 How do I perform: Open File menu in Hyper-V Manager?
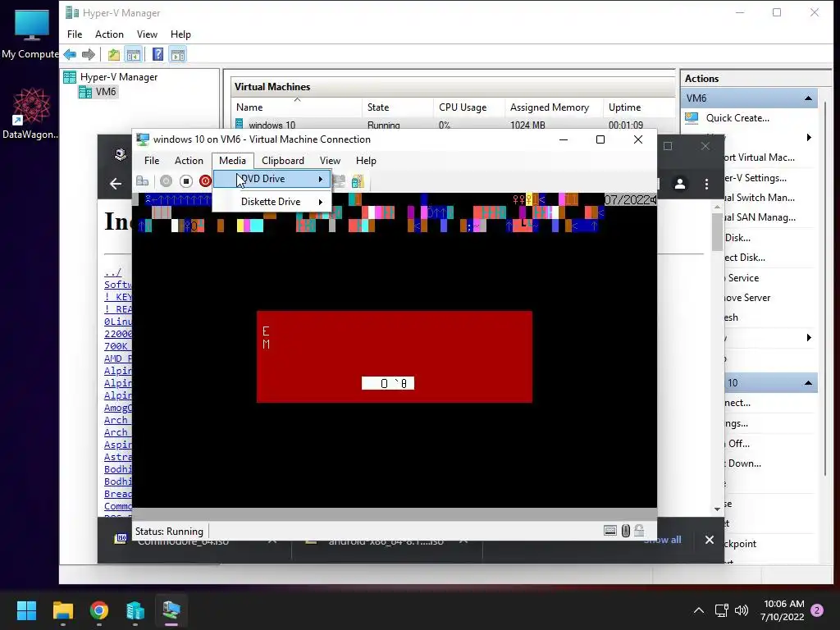pos(75,34)
